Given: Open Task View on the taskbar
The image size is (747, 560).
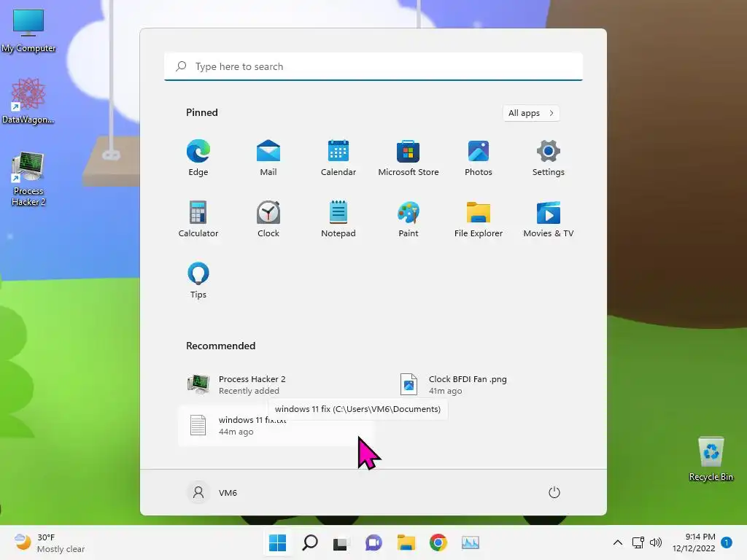Looking at the screenshot, I should point(341,542).
